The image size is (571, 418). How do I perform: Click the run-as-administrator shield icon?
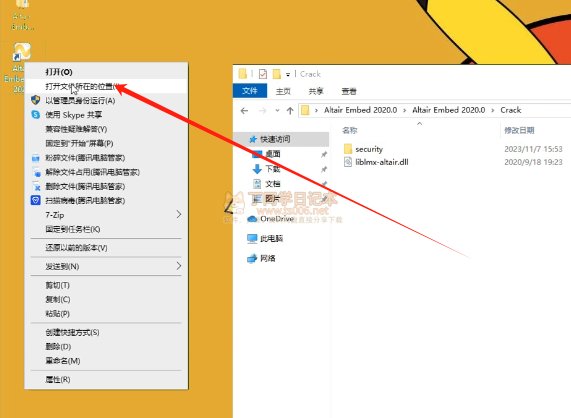(x=35, y=100)
